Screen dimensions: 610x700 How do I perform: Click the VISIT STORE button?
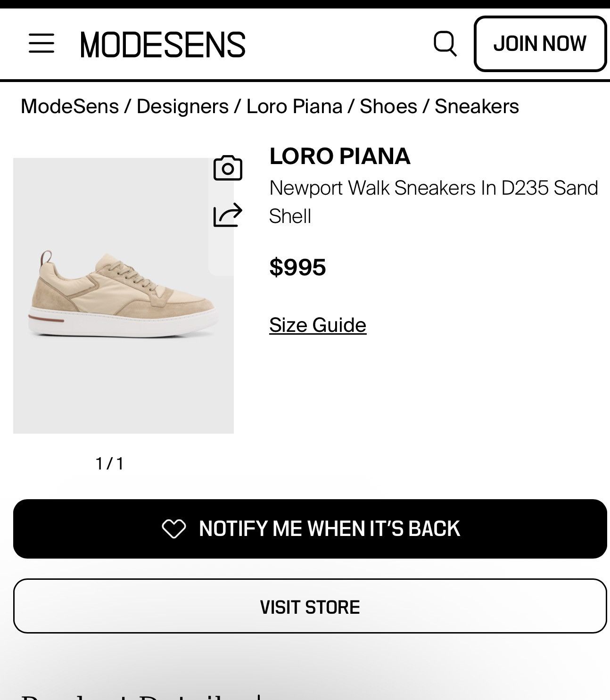(310, 606)
